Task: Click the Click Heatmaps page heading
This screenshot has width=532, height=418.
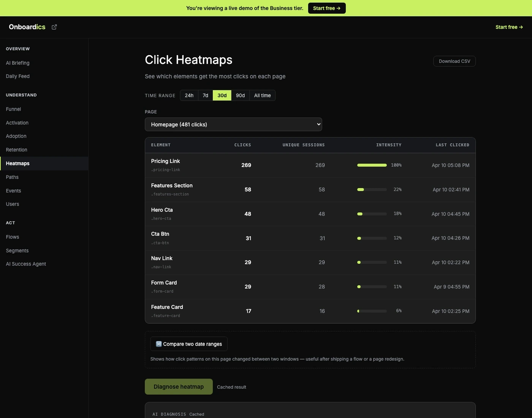Action: click(188, 60)
